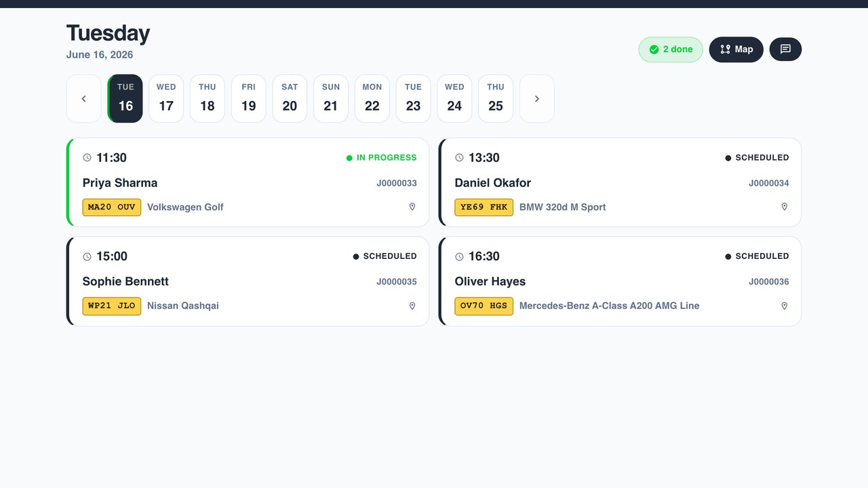868x488 pixels.
Task: Click the clock icon beside 16:30
Action: pos(459,257)
